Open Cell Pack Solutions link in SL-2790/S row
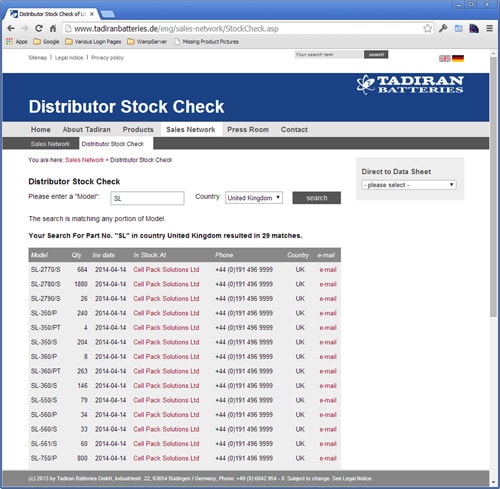 coord(166,299)
